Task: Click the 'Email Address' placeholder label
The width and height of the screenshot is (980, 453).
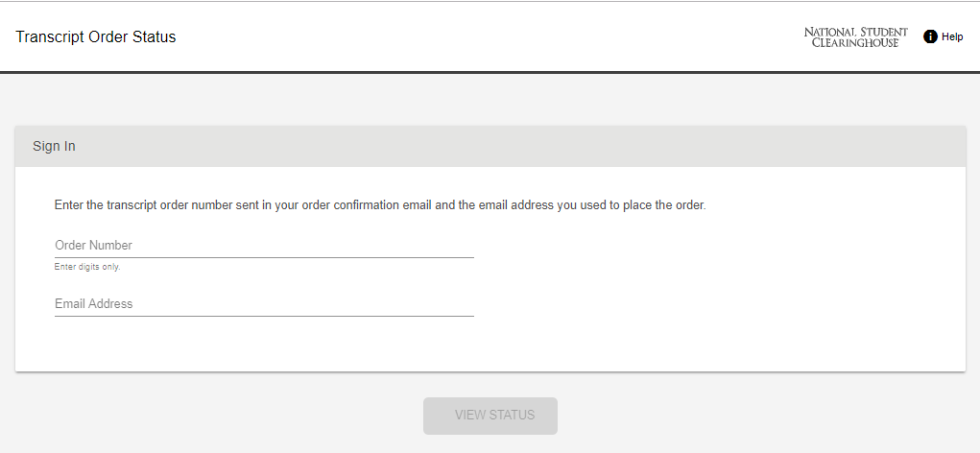Action: coord(93,303)
